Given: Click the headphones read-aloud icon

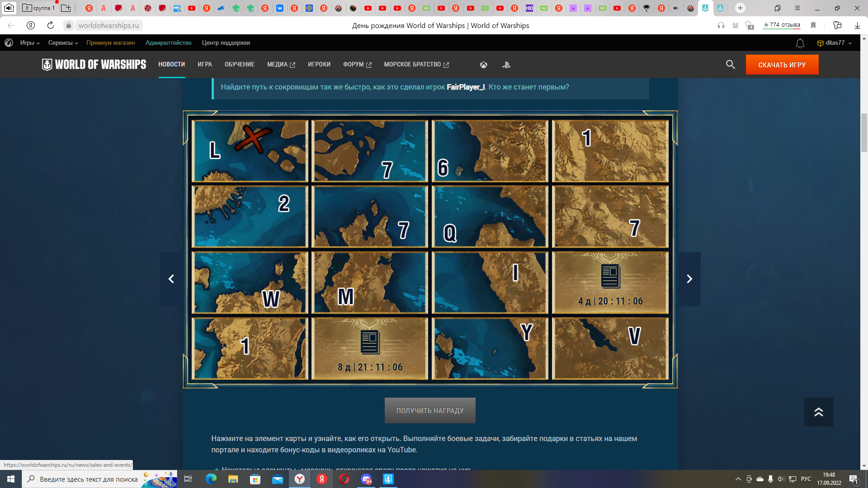Looking at the screenshot, I should point(721,25).
